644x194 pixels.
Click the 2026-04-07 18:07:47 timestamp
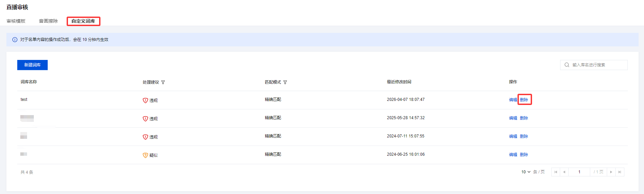406,100
